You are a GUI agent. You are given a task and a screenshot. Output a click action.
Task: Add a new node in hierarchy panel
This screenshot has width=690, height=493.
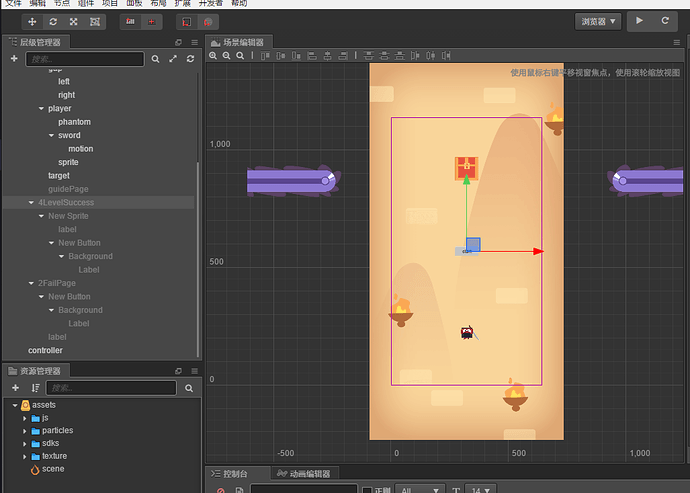[x=14, y=60]
